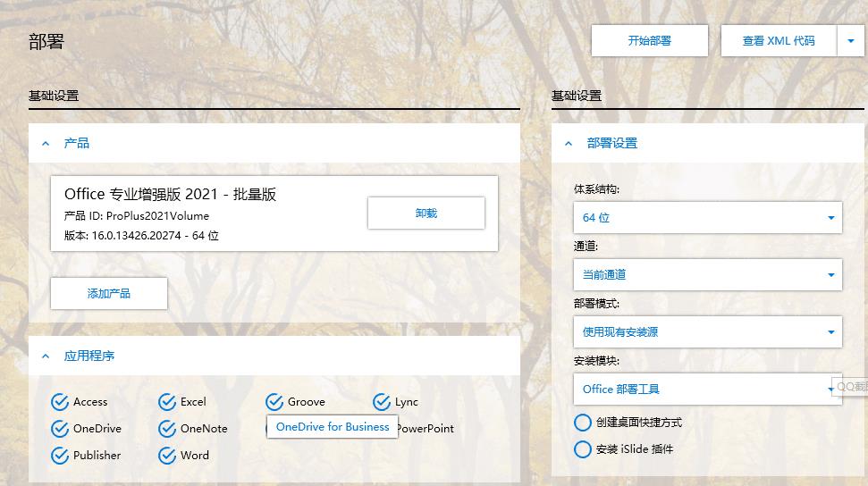Open the 安装模块 dropdown showing Office 部署工具
The image size is (868, 486).
(707, 390)
